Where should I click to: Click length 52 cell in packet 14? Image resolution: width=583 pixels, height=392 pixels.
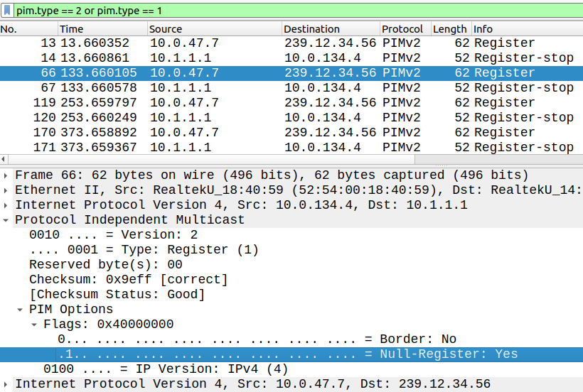pos(462,58)
